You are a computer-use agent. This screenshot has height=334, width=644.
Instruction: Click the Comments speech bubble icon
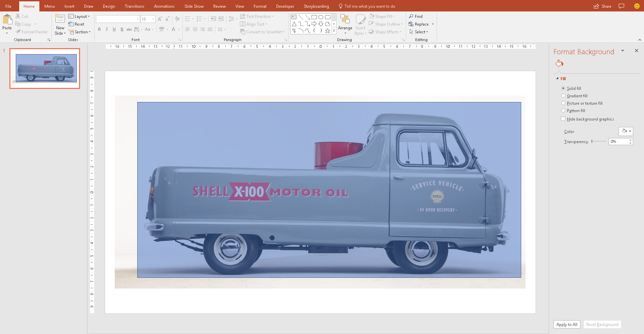(621, 6)
